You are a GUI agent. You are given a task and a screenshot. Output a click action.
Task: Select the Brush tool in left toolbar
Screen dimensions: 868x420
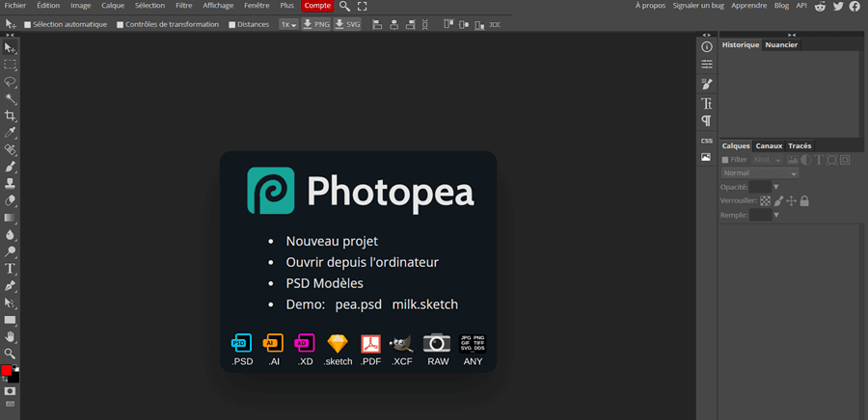[x=10, y=167]
